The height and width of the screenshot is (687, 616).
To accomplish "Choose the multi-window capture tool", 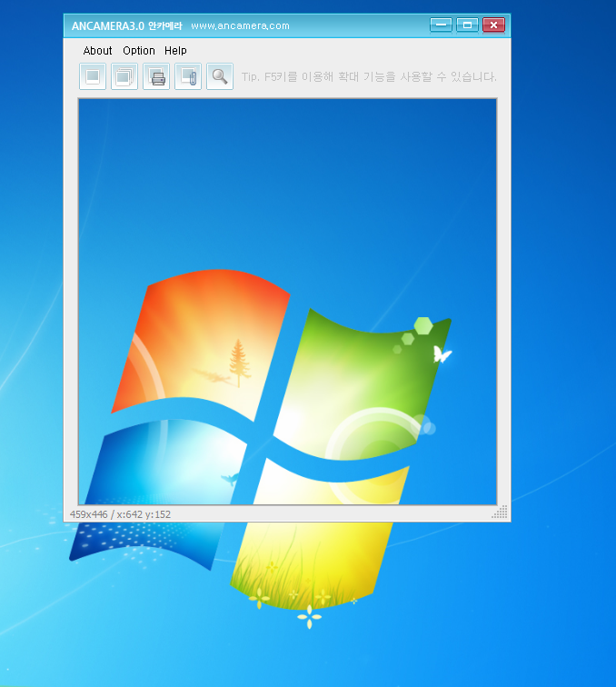I will [x=124, y=76].
